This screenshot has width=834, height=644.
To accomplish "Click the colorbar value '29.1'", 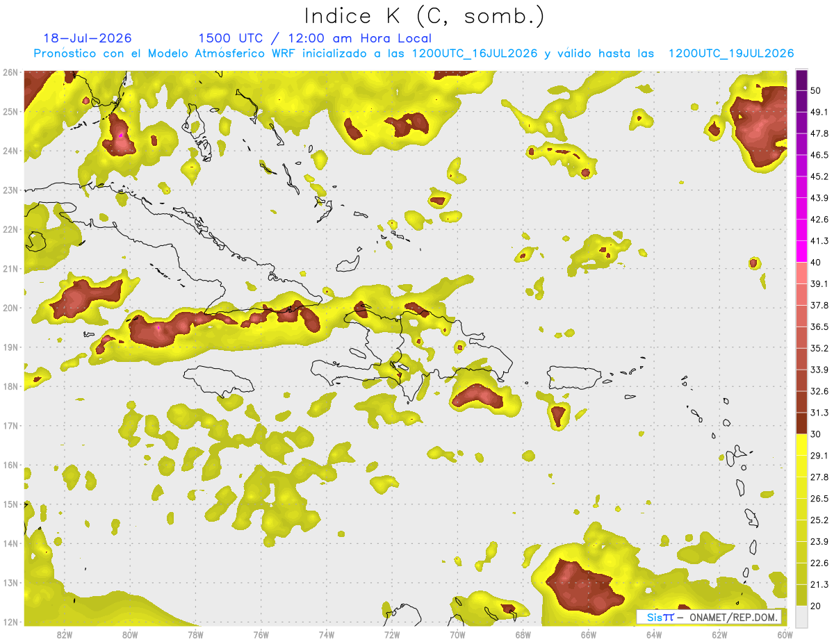I will point(819,456).
